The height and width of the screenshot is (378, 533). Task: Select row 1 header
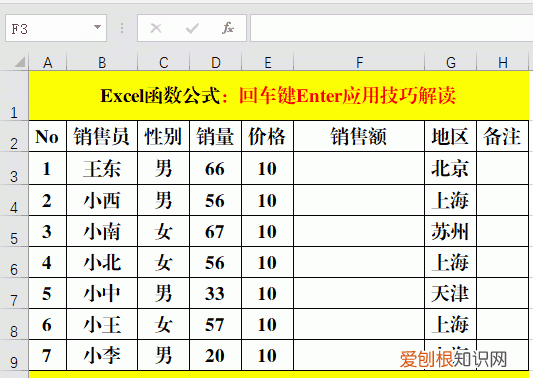[14, 96]
